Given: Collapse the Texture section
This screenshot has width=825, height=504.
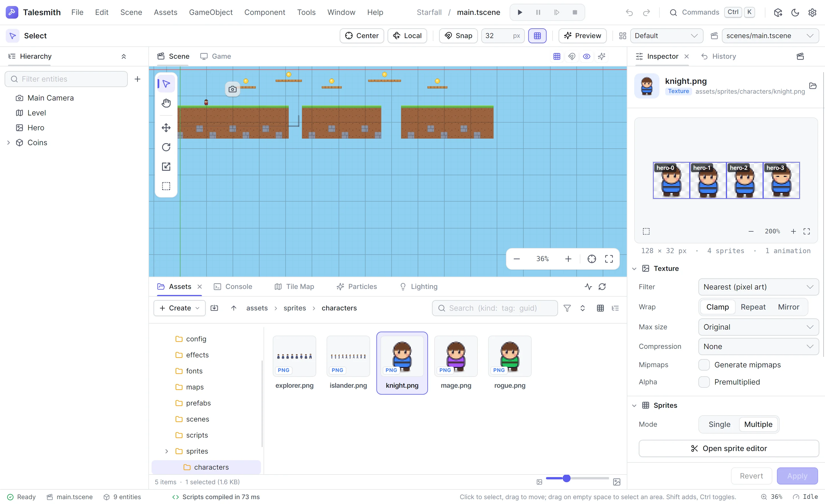Looking at the screenshot, I should pyautogui.click(x=634, y=268).
